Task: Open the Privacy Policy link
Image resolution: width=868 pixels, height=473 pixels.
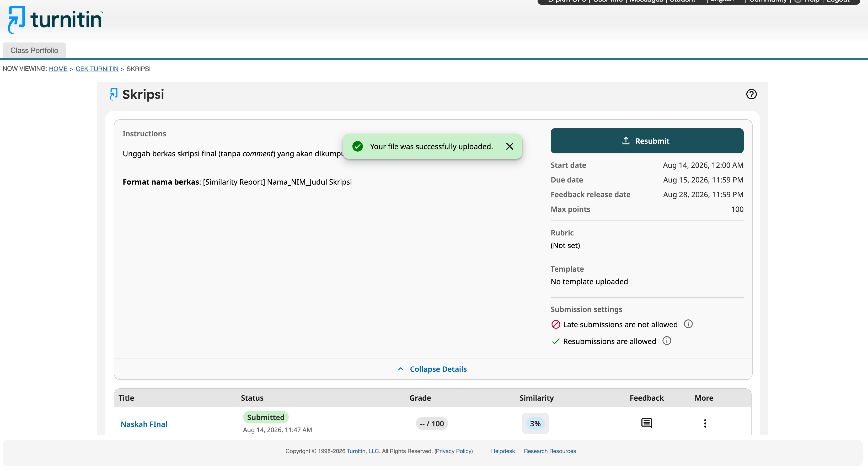Action: 454,451
